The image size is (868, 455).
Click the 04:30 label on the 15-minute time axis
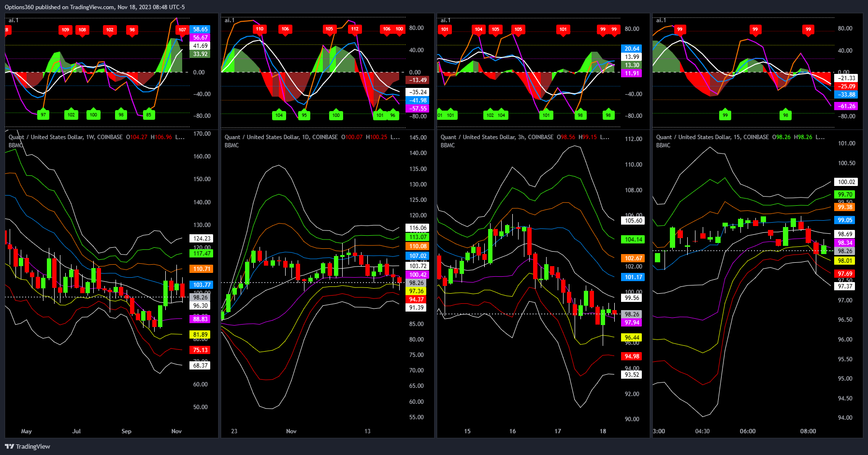pyautogui.click(x=702, y=431)
